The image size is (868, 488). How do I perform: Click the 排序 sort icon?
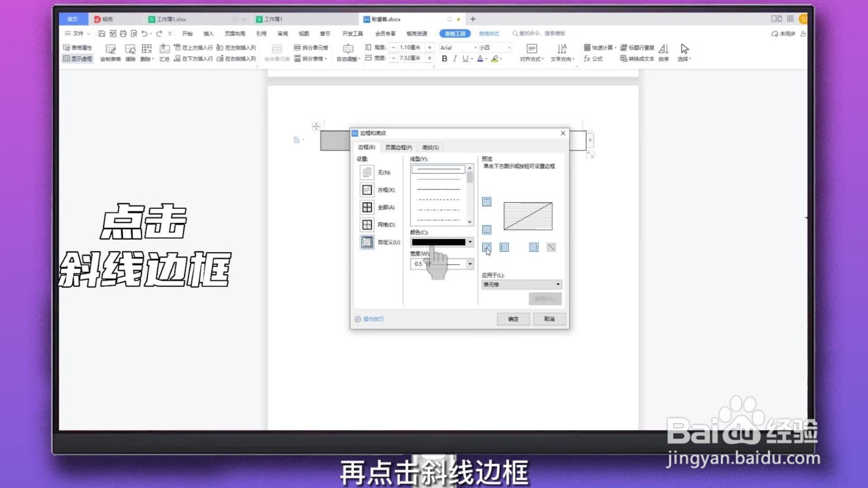click(663, 53)
